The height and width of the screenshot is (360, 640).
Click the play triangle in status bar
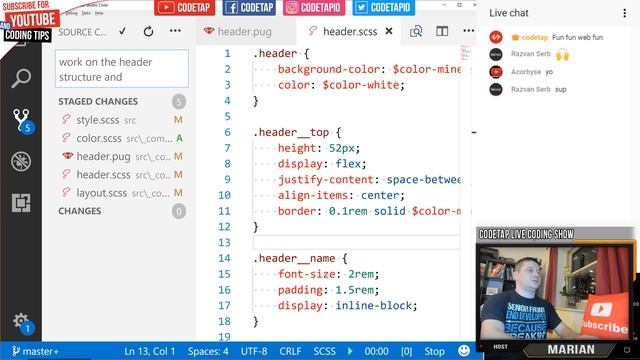coord(350,351)
